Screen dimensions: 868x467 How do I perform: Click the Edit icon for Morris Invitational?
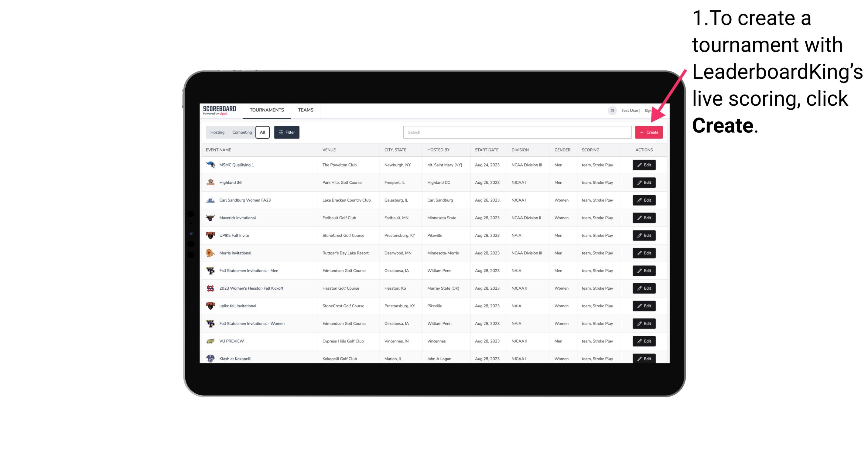(644, 253)
